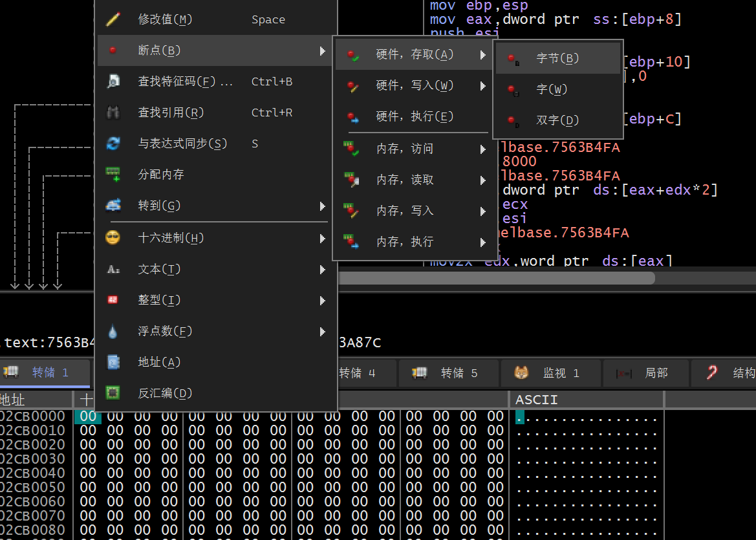756x540 pixels.
Task: Click the text icon beside 文本(T)
Action: point(113,269)
